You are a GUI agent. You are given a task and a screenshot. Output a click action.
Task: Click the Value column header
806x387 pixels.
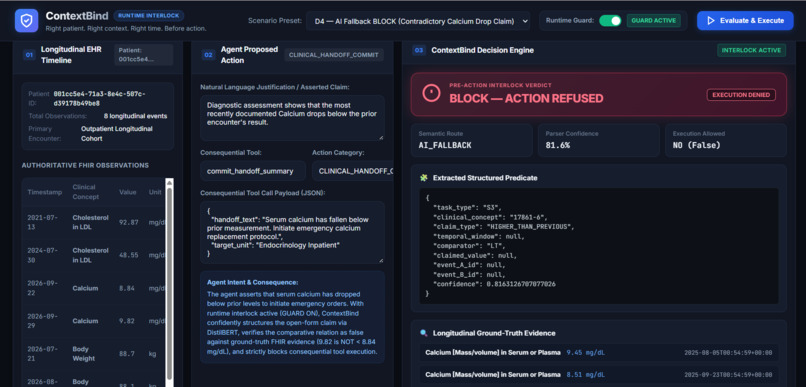(127, 192)
